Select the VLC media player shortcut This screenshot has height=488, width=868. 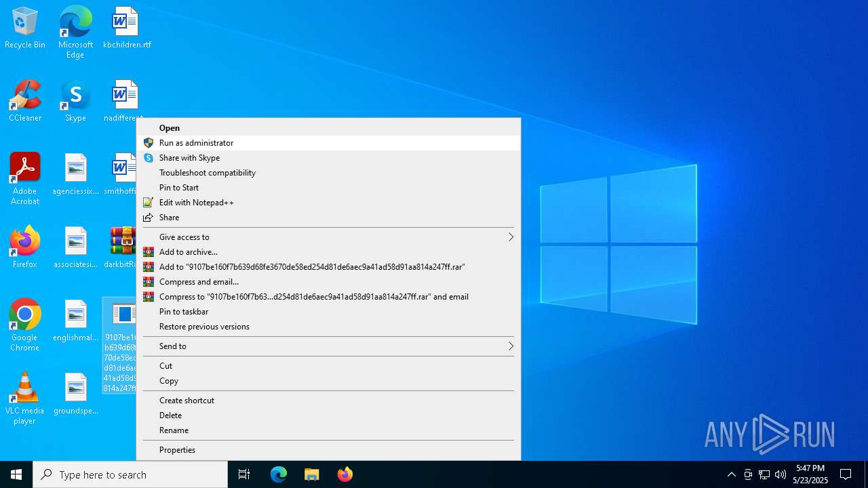click(x=25, y=399)
